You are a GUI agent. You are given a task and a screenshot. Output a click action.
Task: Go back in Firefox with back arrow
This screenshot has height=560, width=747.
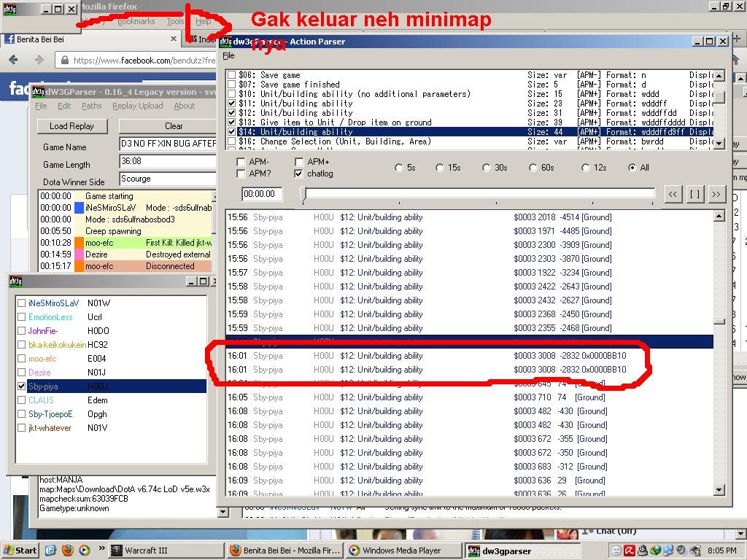(x=13, y=60)
